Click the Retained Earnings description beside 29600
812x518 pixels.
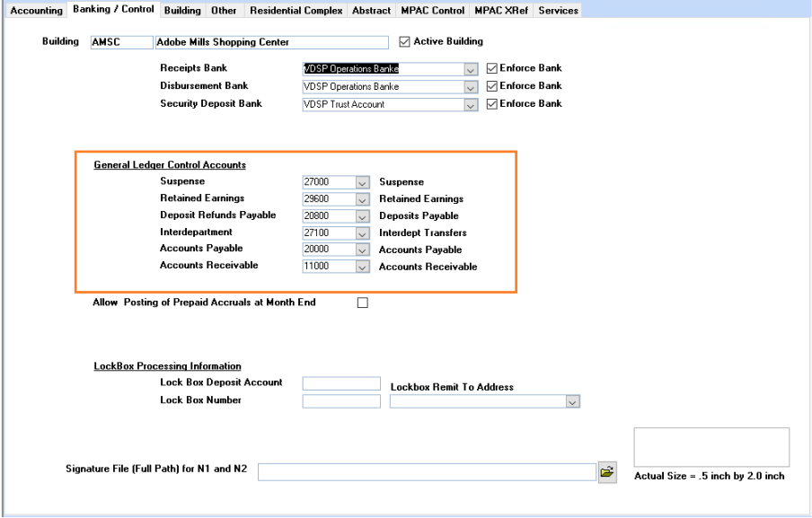pyautogui.click(x=421, y=198)
